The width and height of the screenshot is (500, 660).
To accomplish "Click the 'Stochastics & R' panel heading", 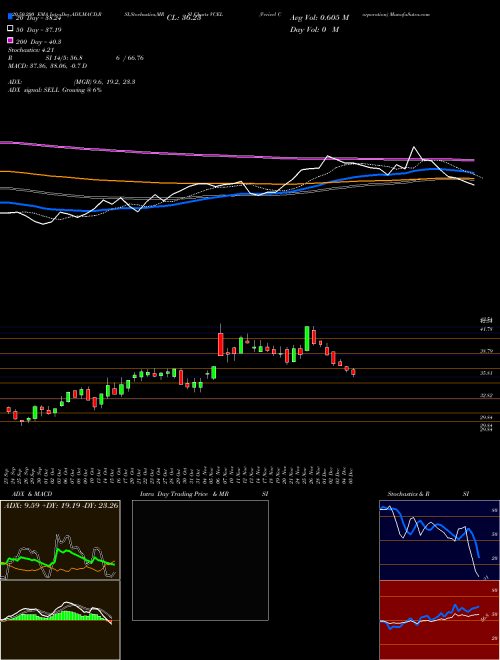I will (409, 494).
